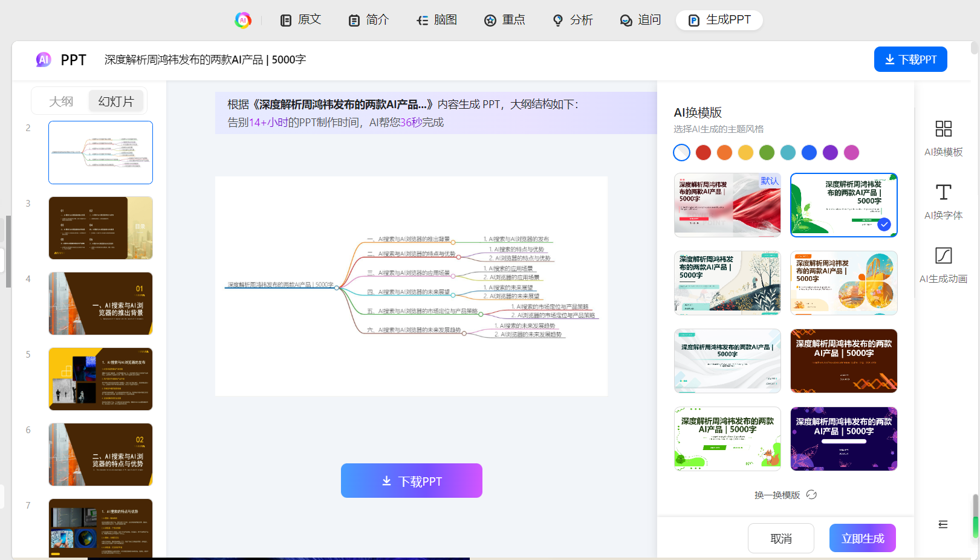Select slide 4 section 01 thumbnail

point(100,303)
